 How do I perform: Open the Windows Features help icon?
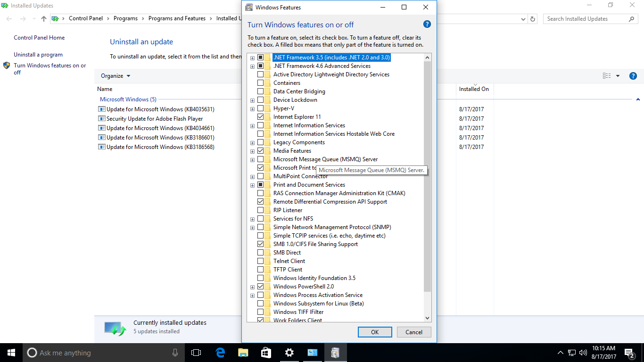tap(427, 25)
